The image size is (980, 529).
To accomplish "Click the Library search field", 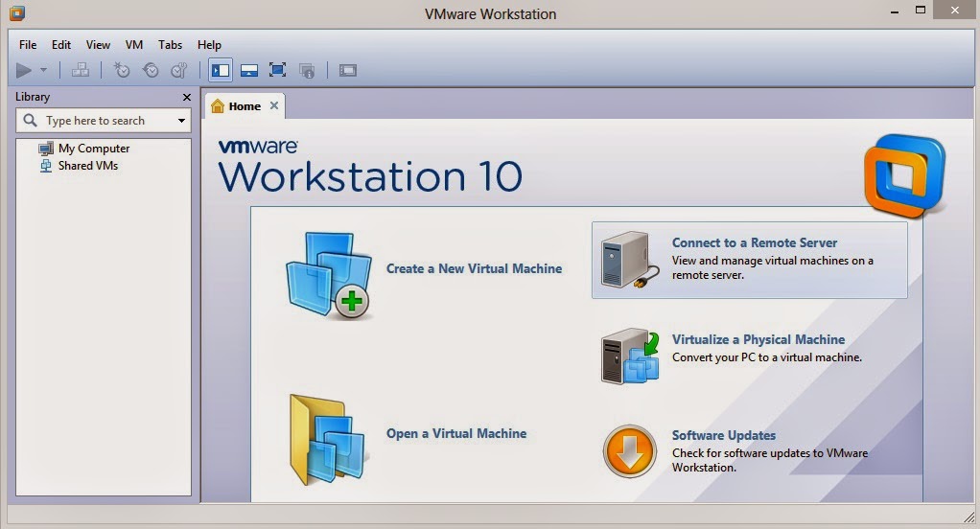I will tap(104, 121).
